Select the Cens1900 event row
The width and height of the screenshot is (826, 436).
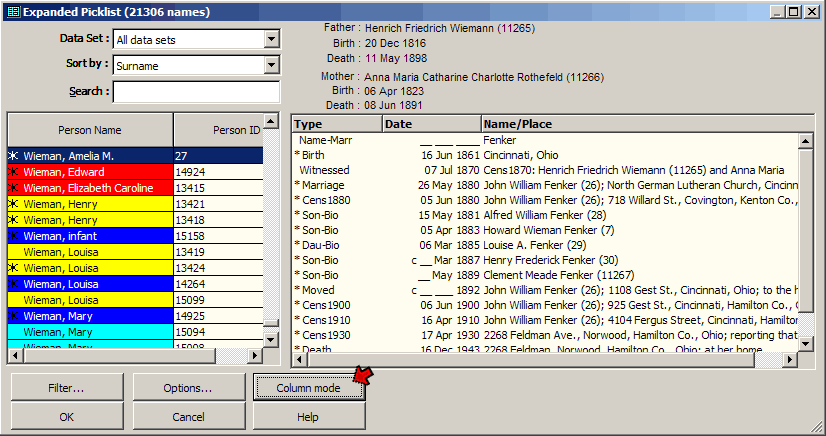545,305
